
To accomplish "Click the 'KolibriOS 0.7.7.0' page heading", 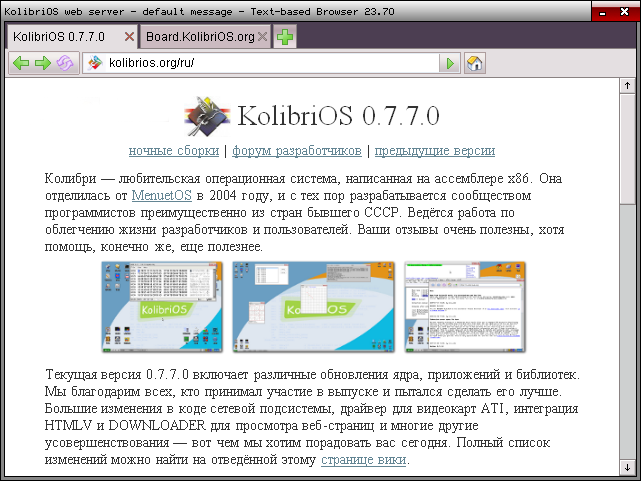I will tap(338, 116).
